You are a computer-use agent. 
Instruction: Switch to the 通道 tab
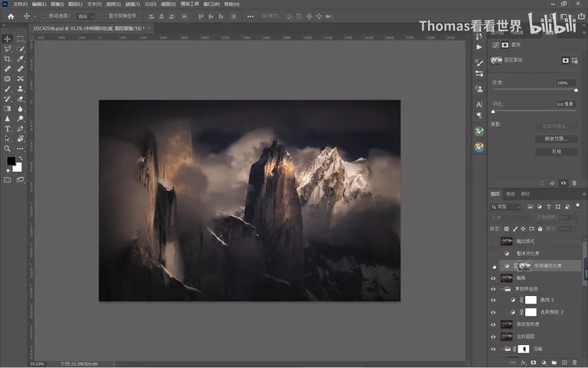pos(510,194)
